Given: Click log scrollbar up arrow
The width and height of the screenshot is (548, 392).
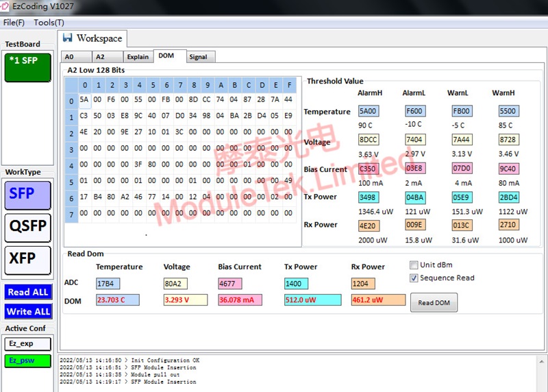Looking at the screenshot, I should point(541,362).
